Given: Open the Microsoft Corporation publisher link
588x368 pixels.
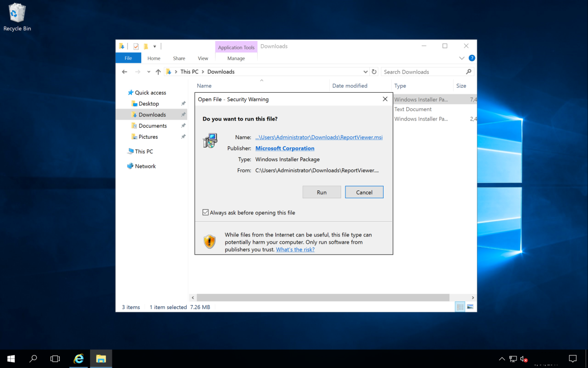Looking at the screenshot, I should [284, 148].
